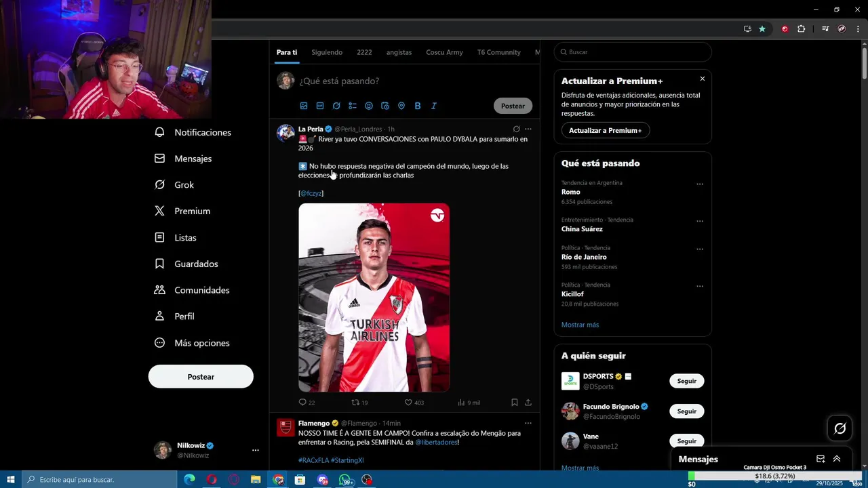Follow DSPORTS account
Viewport: 868px width, 488px height.
(x=686, y=381)
